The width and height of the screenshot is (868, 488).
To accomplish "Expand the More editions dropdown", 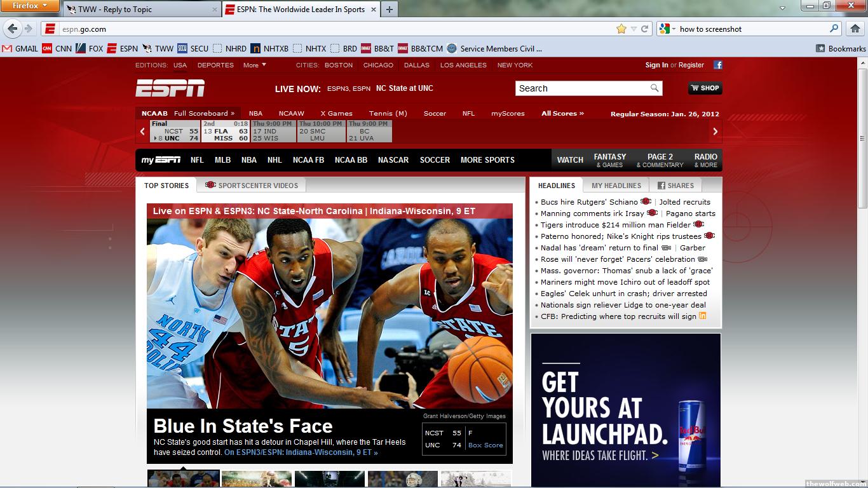I will click(x=254, y=65).
